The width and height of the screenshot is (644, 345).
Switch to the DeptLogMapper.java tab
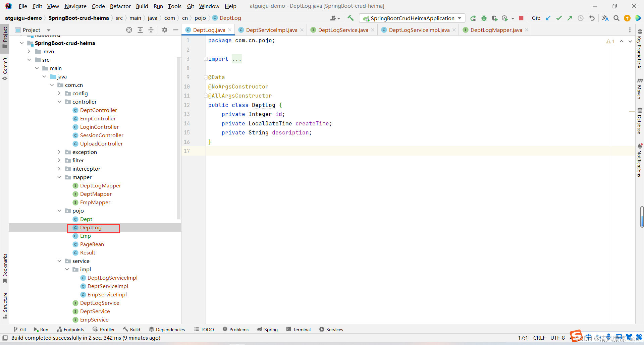(496, 30)
